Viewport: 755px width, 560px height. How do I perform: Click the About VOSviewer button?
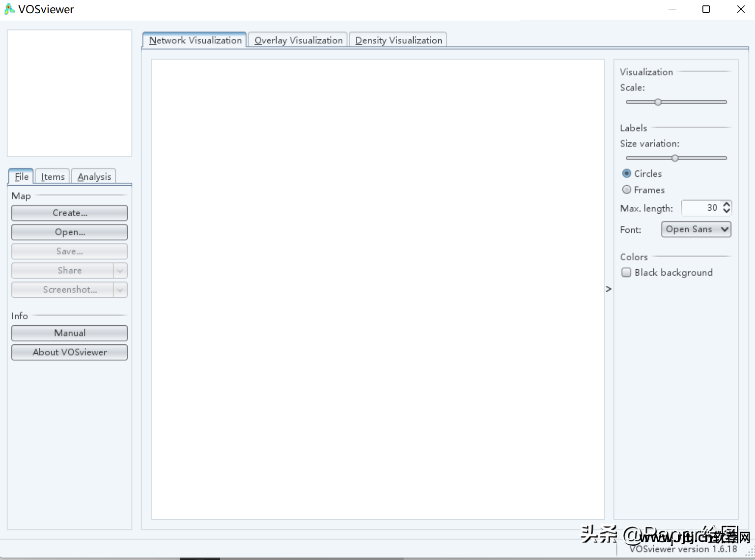pos(70,352)
